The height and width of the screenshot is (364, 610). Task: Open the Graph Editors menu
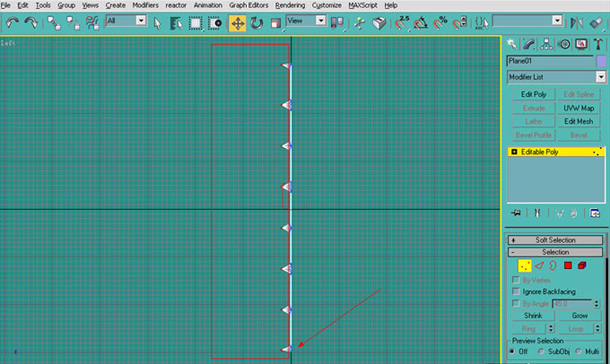pyautogui.click(x=249, y=5)
